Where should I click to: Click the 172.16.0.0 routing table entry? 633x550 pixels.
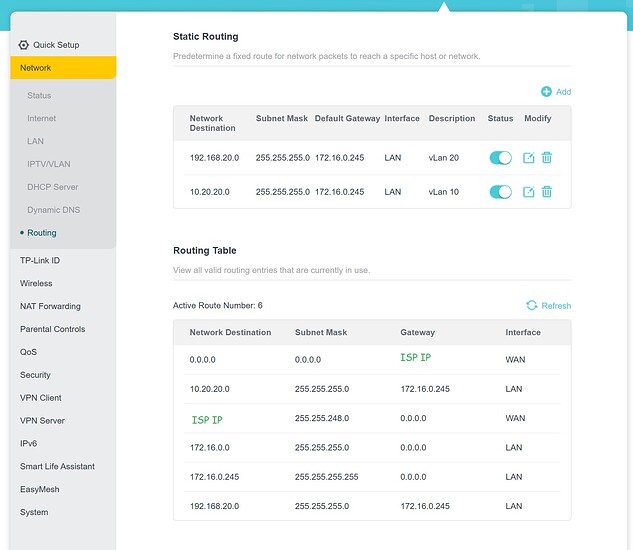[210, 447]
